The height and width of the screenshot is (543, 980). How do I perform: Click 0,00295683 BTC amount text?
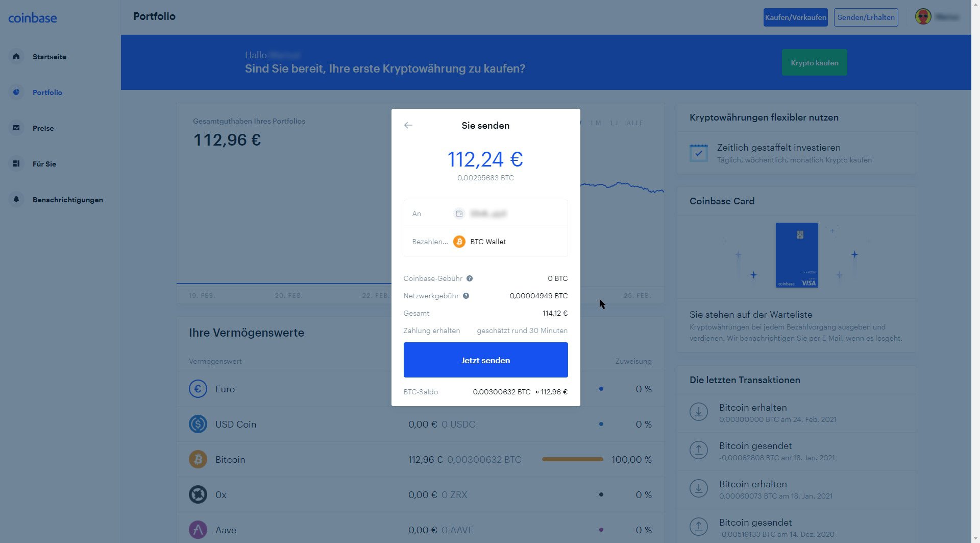485,178
